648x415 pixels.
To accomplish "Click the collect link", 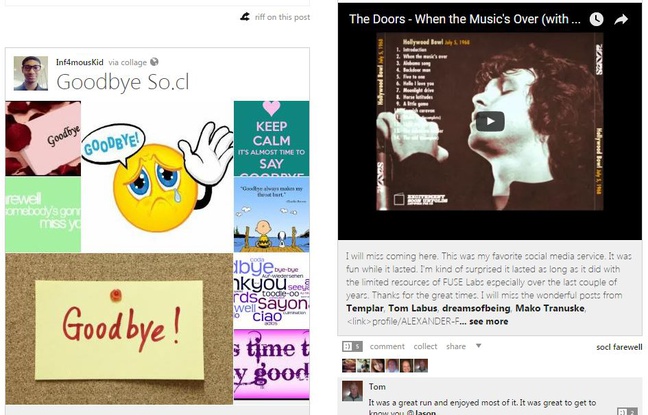I will point(425,346).
